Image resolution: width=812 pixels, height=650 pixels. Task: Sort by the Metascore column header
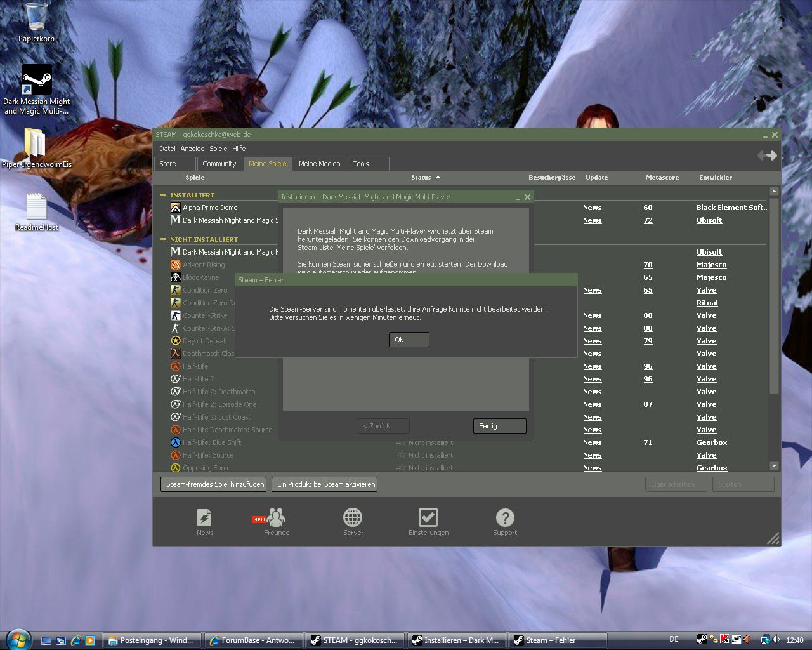tap(662, 178)
